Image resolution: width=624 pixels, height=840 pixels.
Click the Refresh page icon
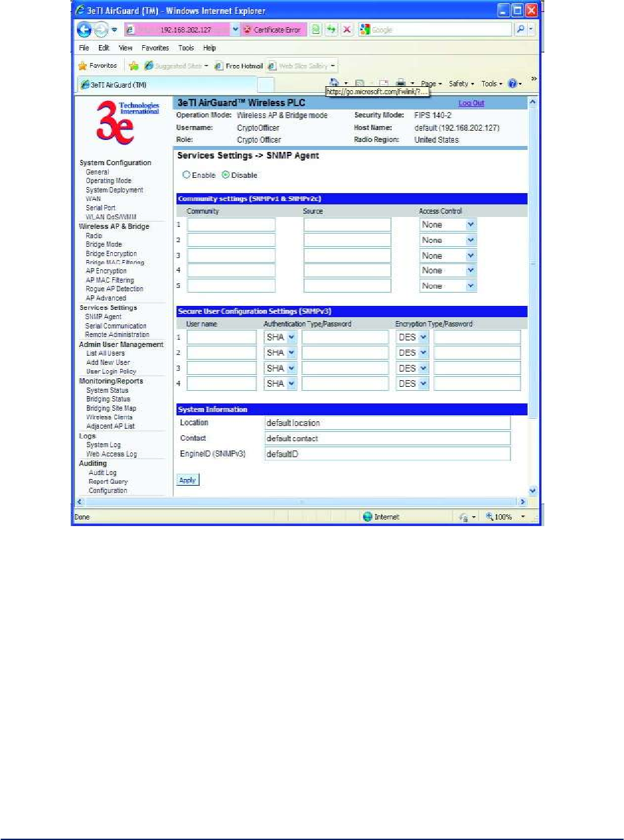pyautogui.click(x=331, y=30)
